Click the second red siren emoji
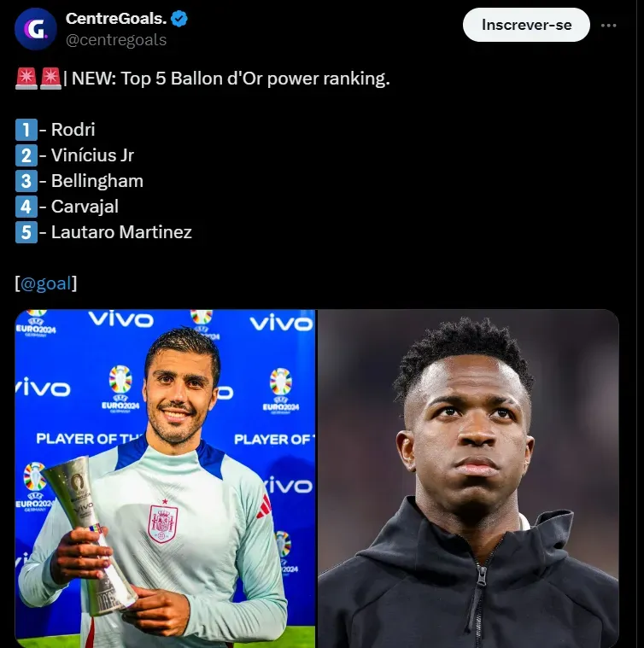The width and height of the screenshot is (644, 648). tap(50, 78)
